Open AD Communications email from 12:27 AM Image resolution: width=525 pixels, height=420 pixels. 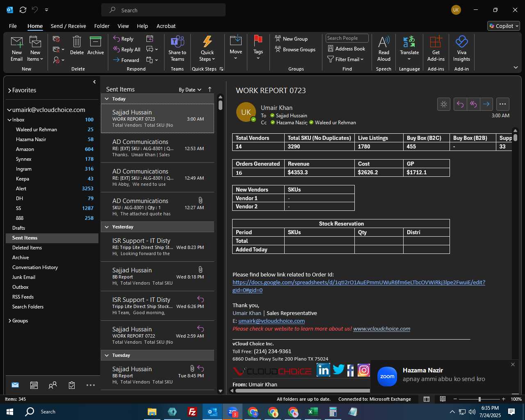157,207
